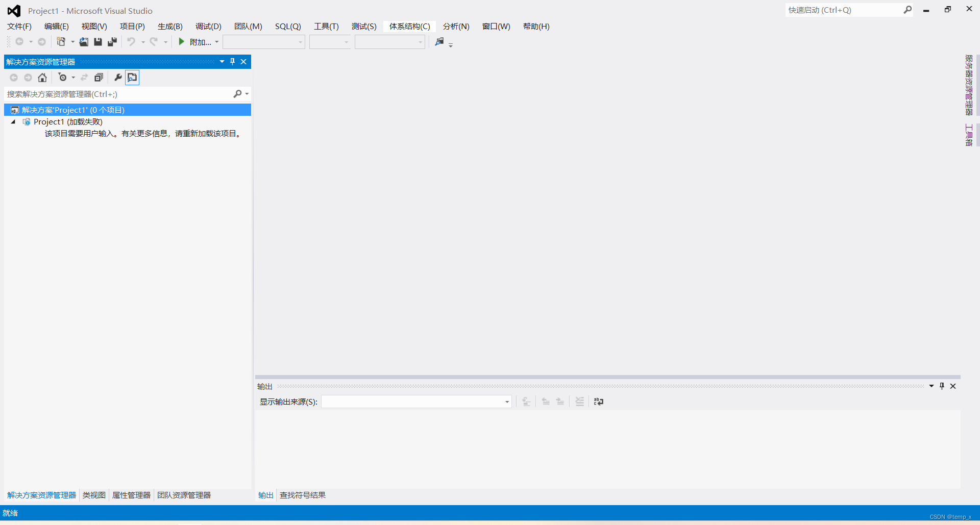Pin the Solution Explorer panel

(232, 62)
